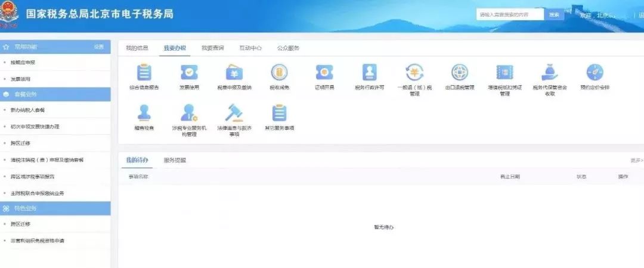Switch to the 我要查询 tab
The width and height of the screenshot is (644, 268).
pyautogui.click(x=212, y=48)
